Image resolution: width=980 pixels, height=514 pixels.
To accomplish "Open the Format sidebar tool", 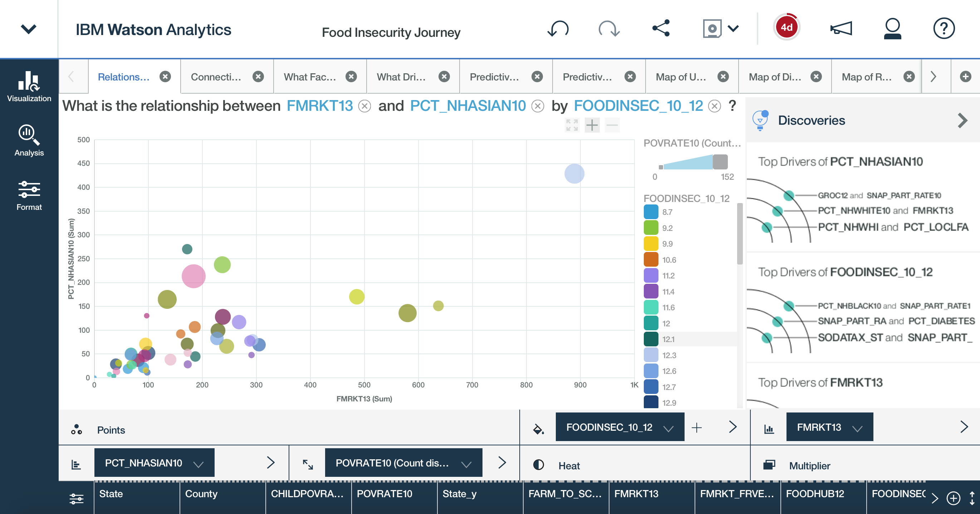I will point(29,196).
